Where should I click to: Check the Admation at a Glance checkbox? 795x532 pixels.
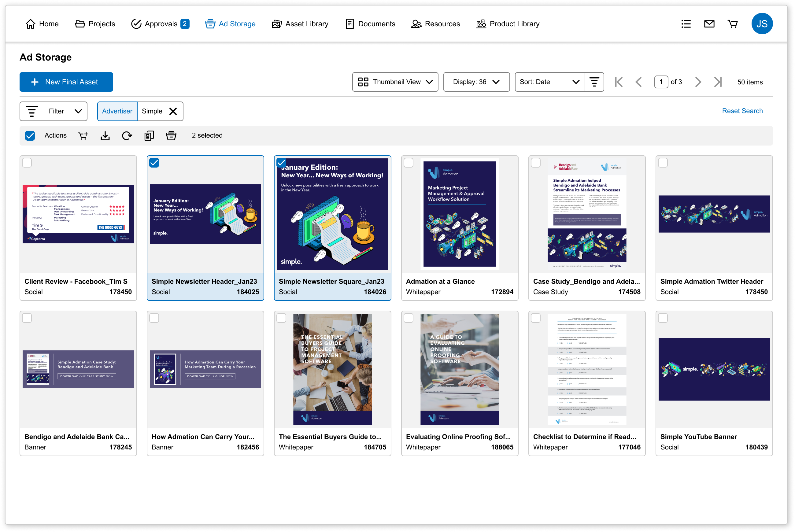point(409,163)
